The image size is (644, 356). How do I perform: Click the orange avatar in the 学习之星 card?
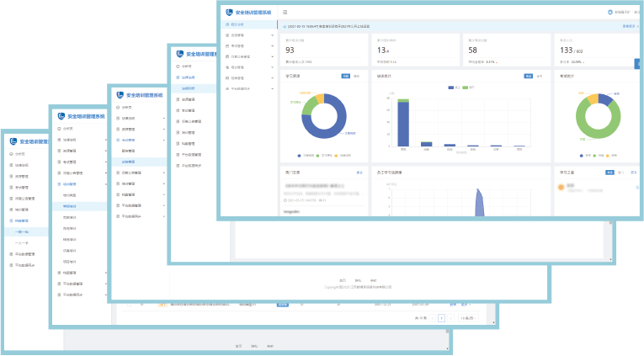560,188
